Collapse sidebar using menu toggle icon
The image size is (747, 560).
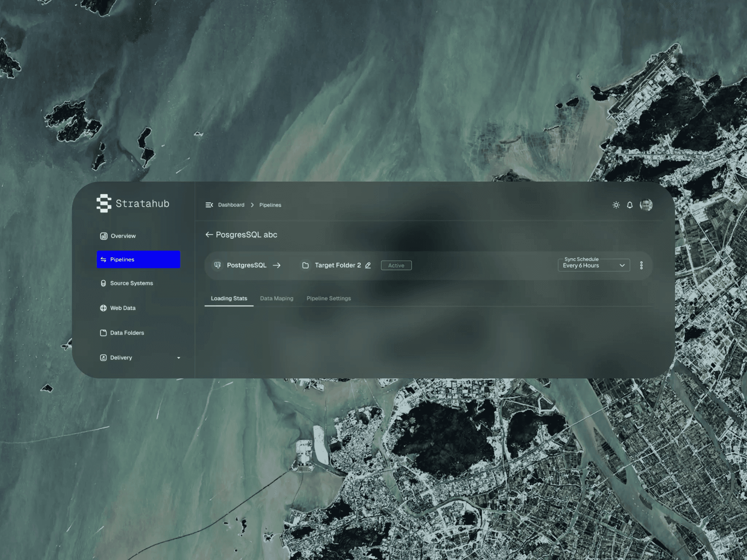click(209, 205)
